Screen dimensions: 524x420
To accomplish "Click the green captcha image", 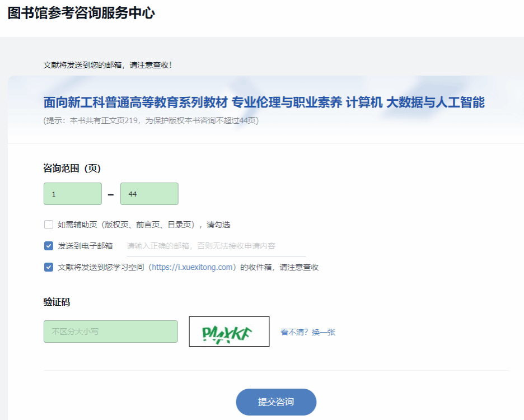I will [x=229, y=332].
